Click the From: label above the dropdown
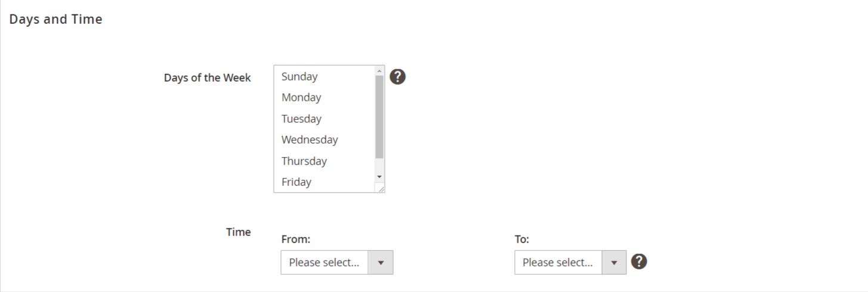The height and width of the screenshot is (292, 868). tap(296, 239)
